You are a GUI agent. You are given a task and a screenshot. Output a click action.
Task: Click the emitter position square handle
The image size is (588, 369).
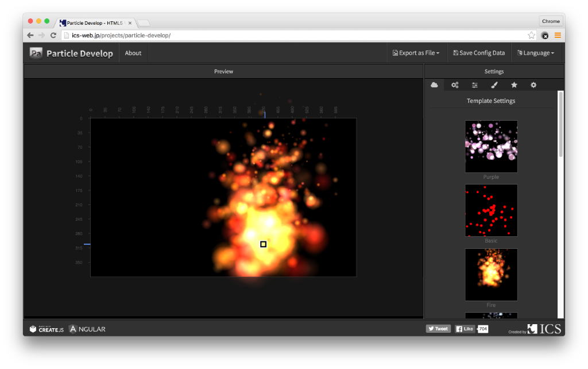pos(263,244)
